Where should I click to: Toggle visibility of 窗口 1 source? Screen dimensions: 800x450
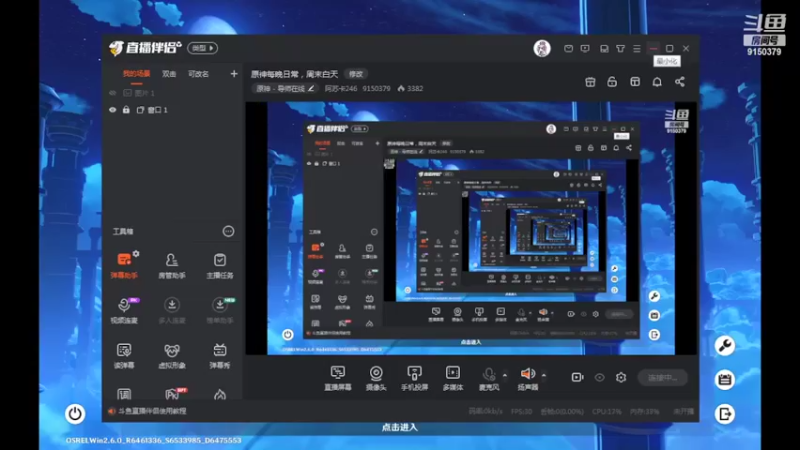click(x=113, y=110)
